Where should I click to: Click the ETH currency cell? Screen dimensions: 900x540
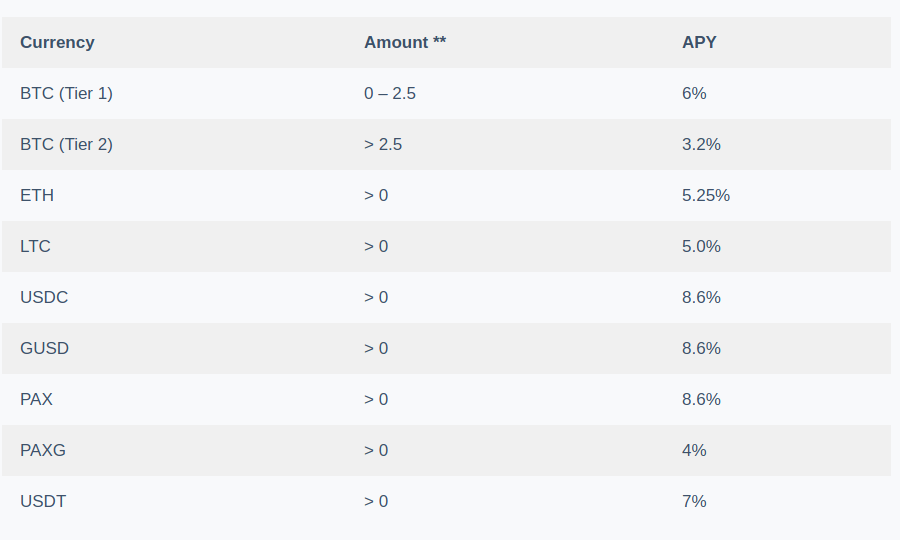[x=37, y=195]
